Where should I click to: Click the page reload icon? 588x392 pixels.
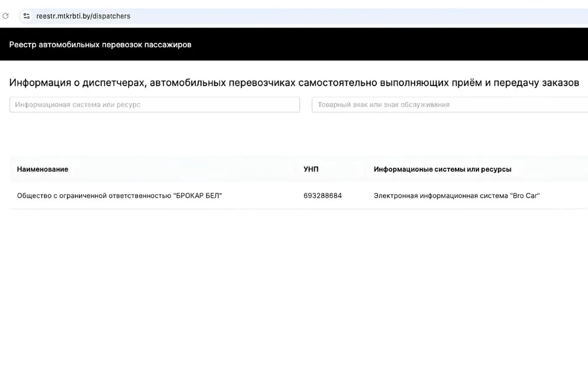(x=5, y=16)
